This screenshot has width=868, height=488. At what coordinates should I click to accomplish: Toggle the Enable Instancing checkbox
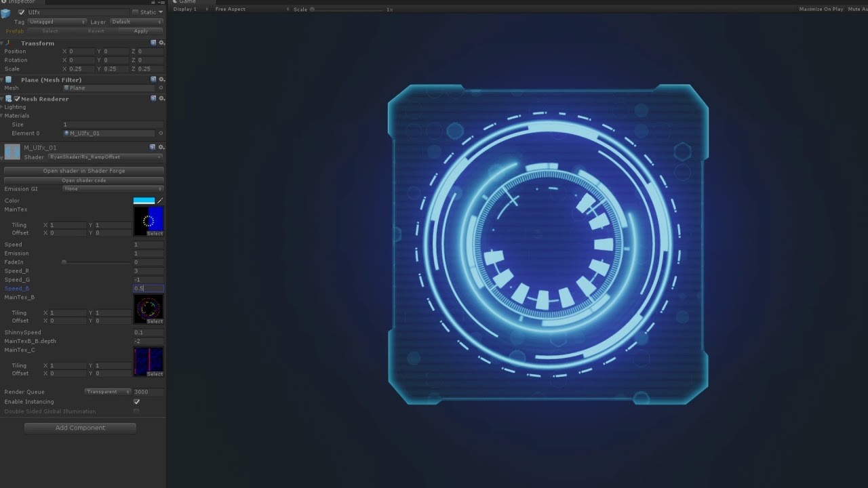136,401
